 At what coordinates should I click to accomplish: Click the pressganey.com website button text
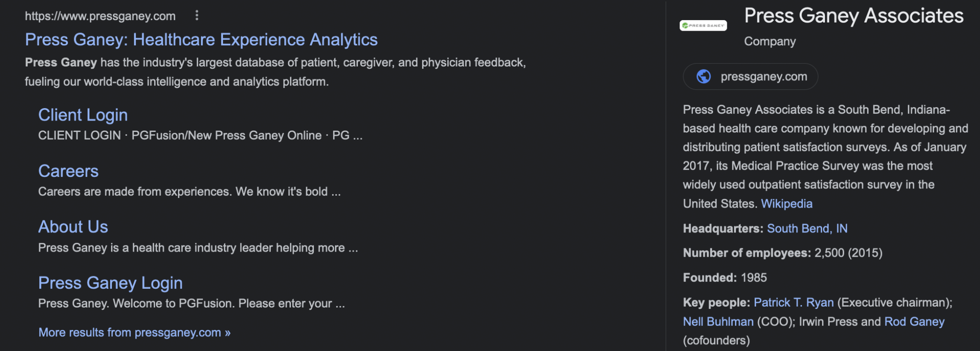[x=764, y=77]
